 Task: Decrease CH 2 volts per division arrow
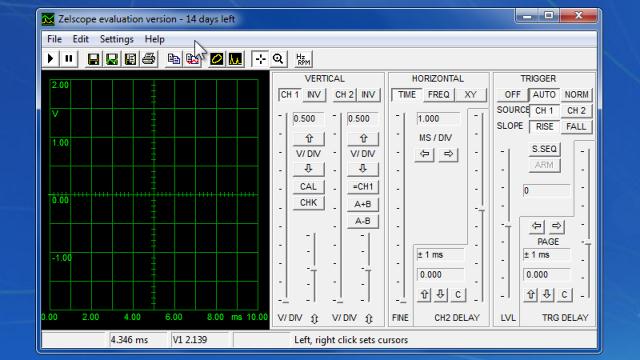tap(363, 169)
